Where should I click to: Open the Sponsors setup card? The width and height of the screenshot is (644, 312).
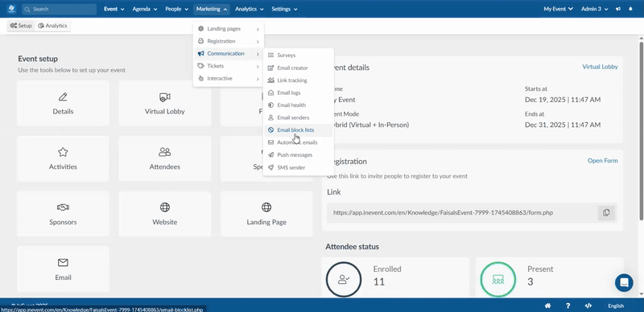click(x=63, y=214)
